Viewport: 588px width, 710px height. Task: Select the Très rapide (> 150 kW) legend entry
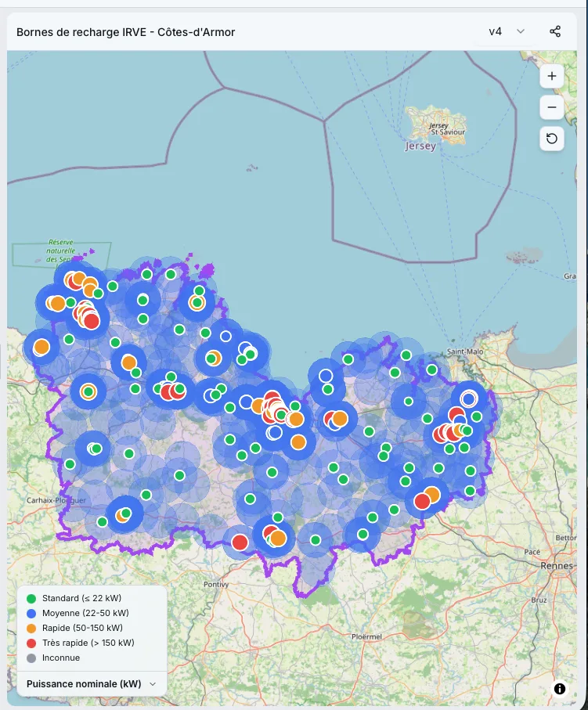pyautogui.click(x=81, y=643)
